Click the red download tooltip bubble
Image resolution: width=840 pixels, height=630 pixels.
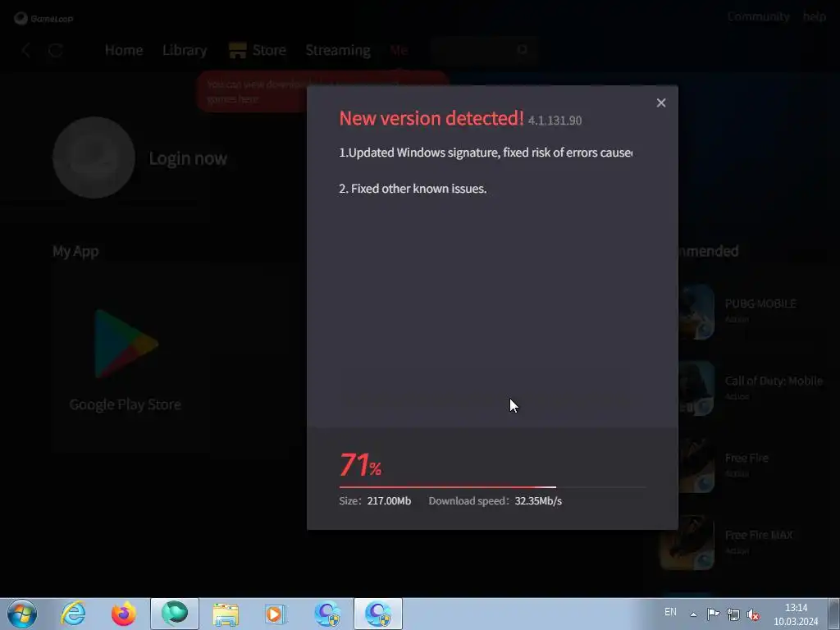tap(252, 92)
